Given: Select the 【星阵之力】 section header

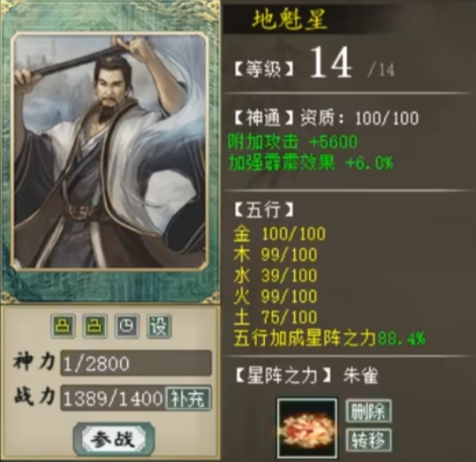Looking at the screenshot, I should [283, 375].
